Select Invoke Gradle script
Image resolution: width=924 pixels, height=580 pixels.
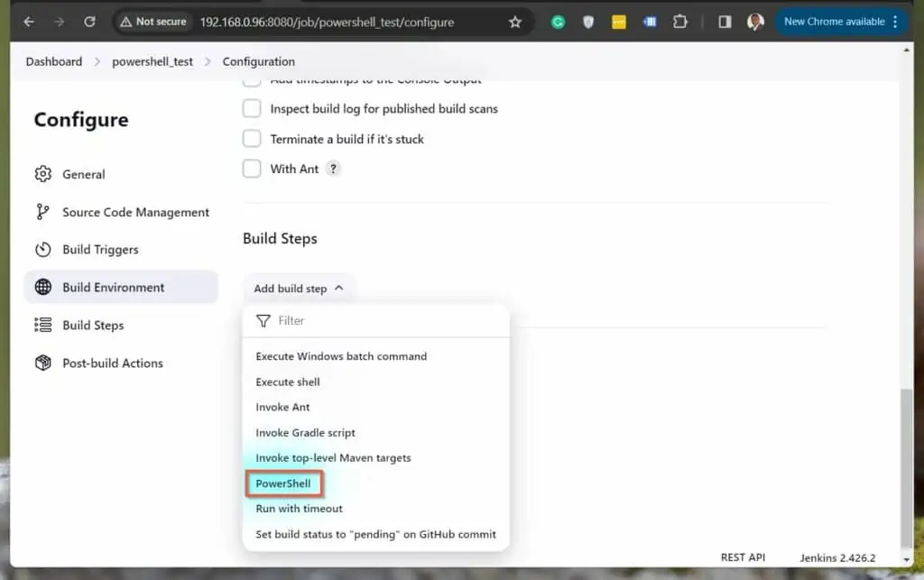305,433
